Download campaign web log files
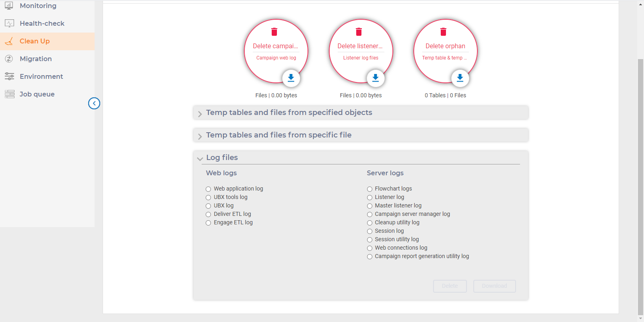Screen dimensions: 644x322 coord(291,78)
